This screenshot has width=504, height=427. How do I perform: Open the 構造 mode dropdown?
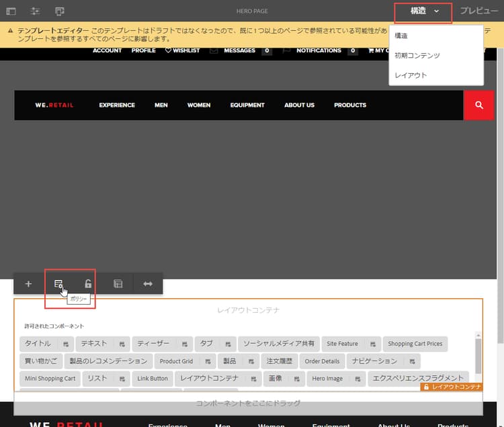tap(423, 11)
